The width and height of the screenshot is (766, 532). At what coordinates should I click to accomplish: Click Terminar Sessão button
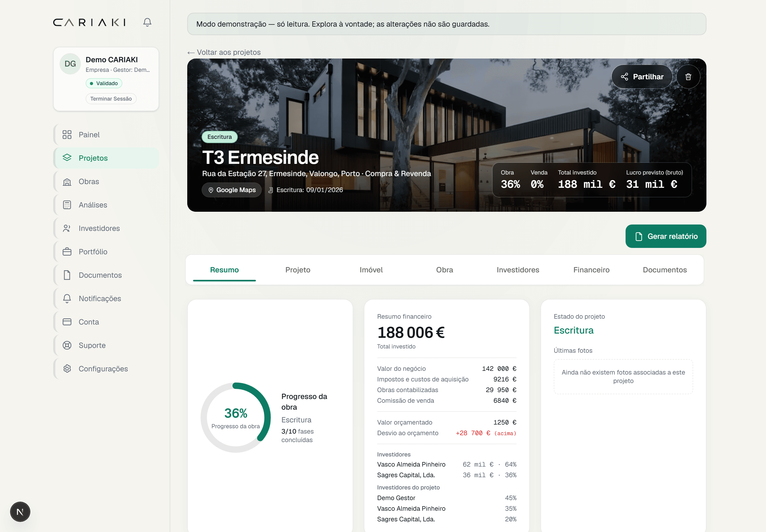pos(111,99)
